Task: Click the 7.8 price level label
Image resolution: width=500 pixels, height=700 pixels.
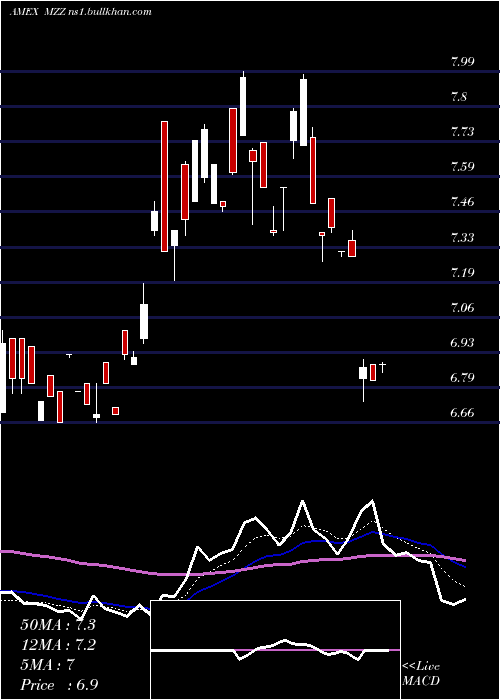Action: click(459, 97)
